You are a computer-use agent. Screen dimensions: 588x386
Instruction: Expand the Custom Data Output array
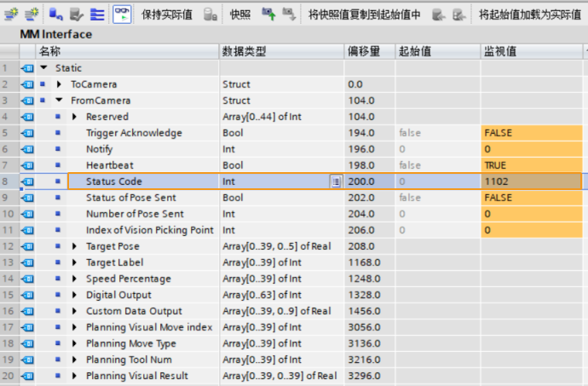pos(74,311)
